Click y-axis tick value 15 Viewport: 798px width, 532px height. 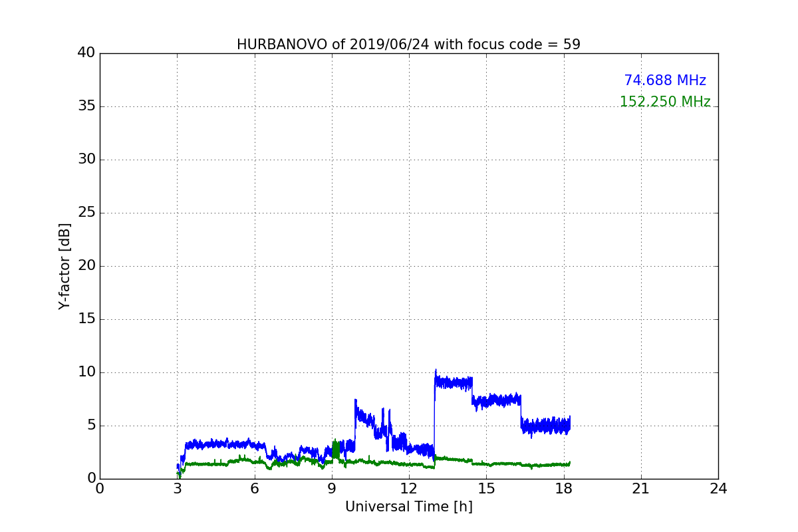click(x=86, y=319)
